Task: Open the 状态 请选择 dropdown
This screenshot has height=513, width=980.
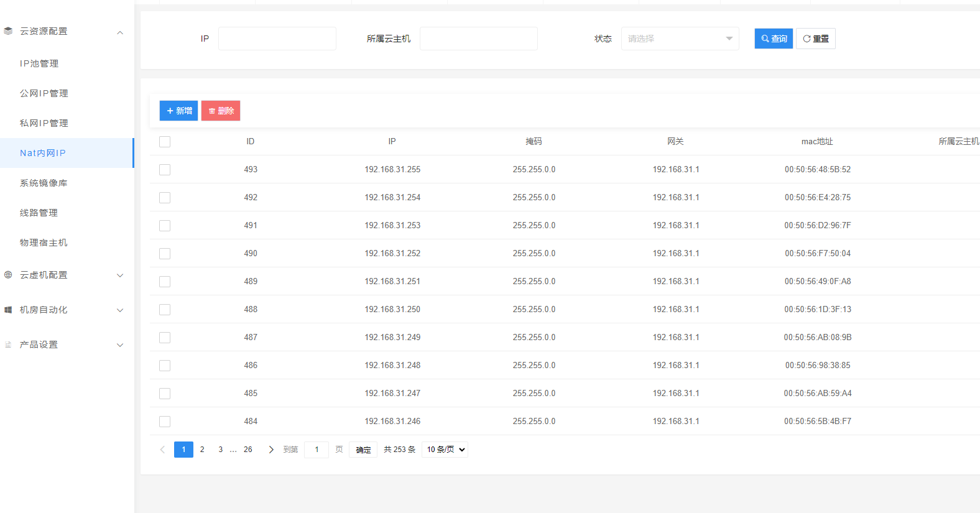Action: click(680, 39)
